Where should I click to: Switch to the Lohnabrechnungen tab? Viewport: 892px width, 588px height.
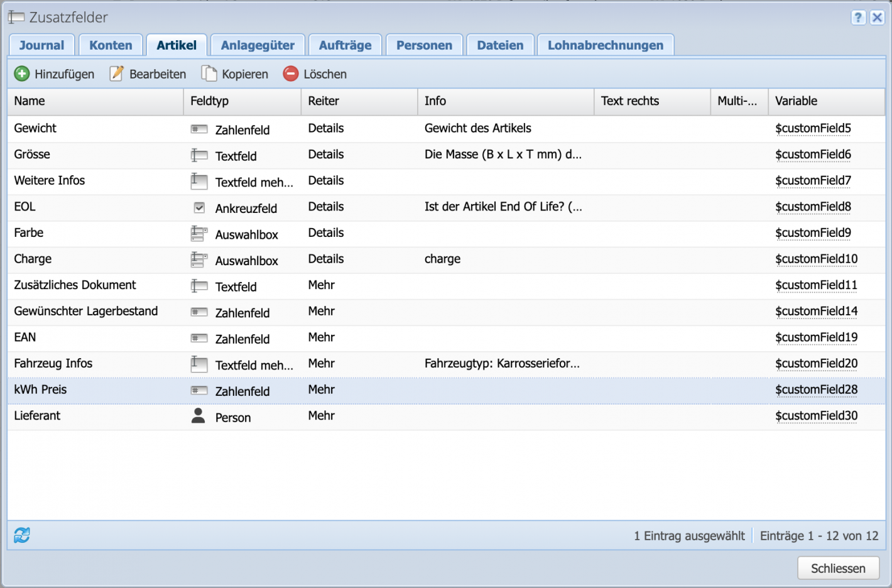click(x=605, y=45)
